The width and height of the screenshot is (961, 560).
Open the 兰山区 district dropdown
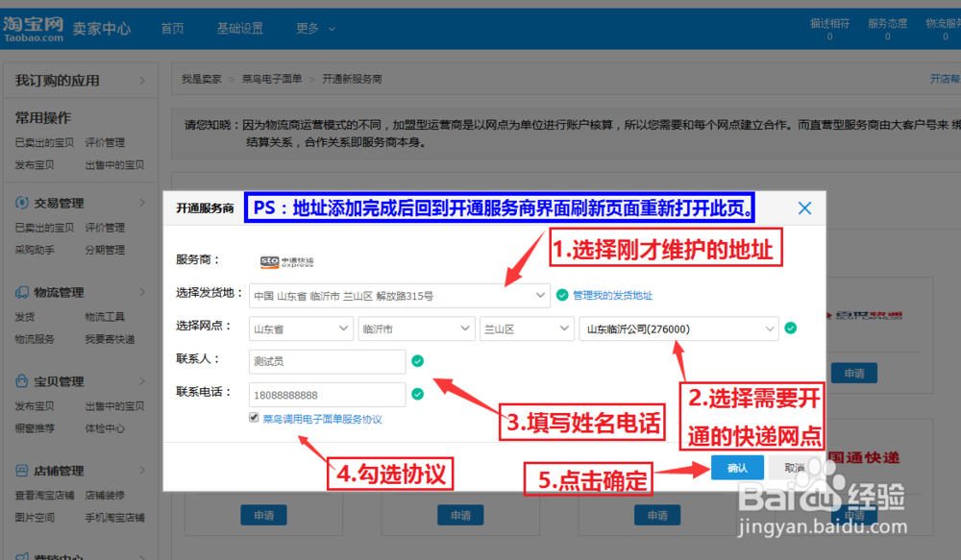point(527,329)
